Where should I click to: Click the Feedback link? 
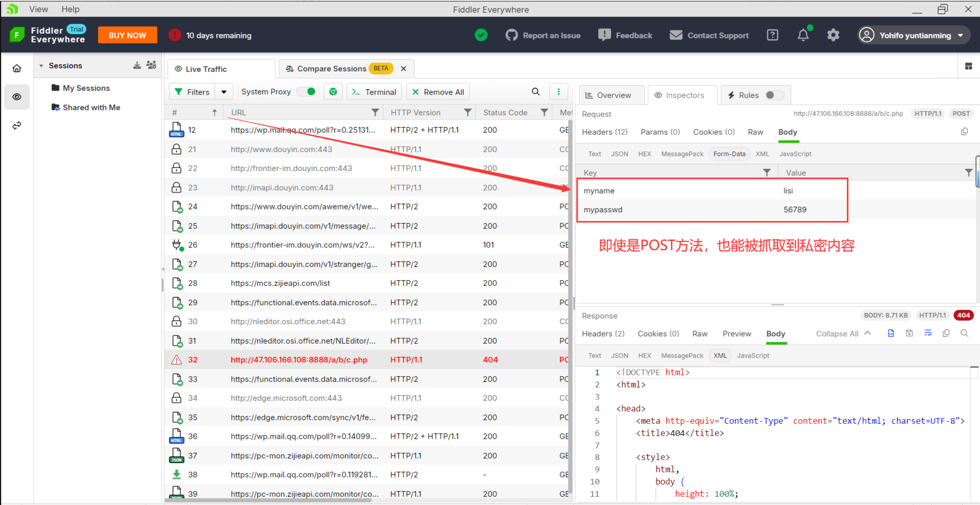coord(626,35)
